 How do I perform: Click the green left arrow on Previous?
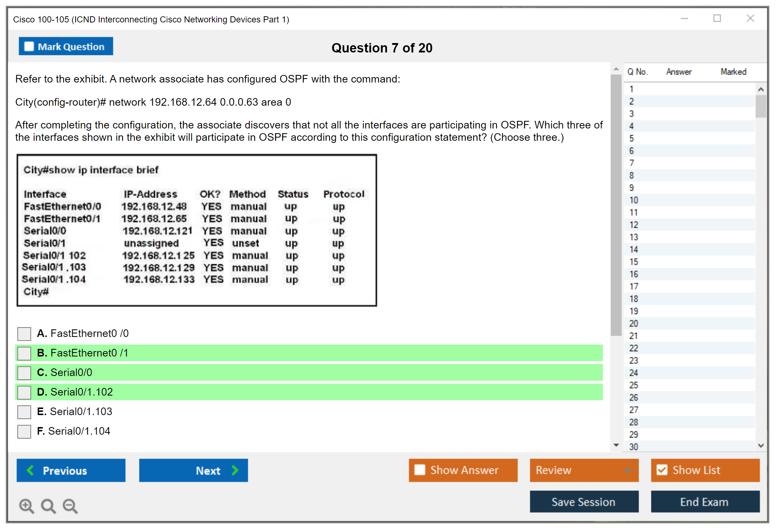[x=30, y=470]
